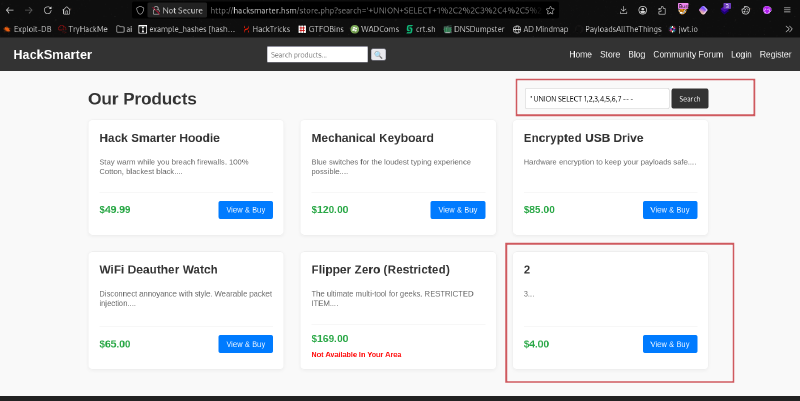This screenshot has height=401, width=800.
Task: Click the browser forward arrow
Action: coord(29,10)
